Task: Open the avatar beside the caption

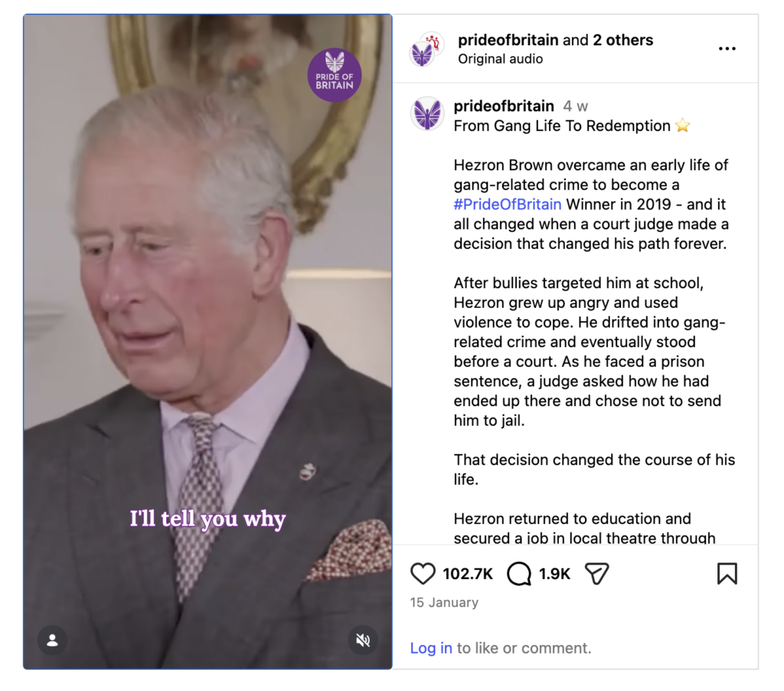Action: click(x=427, y=113)
